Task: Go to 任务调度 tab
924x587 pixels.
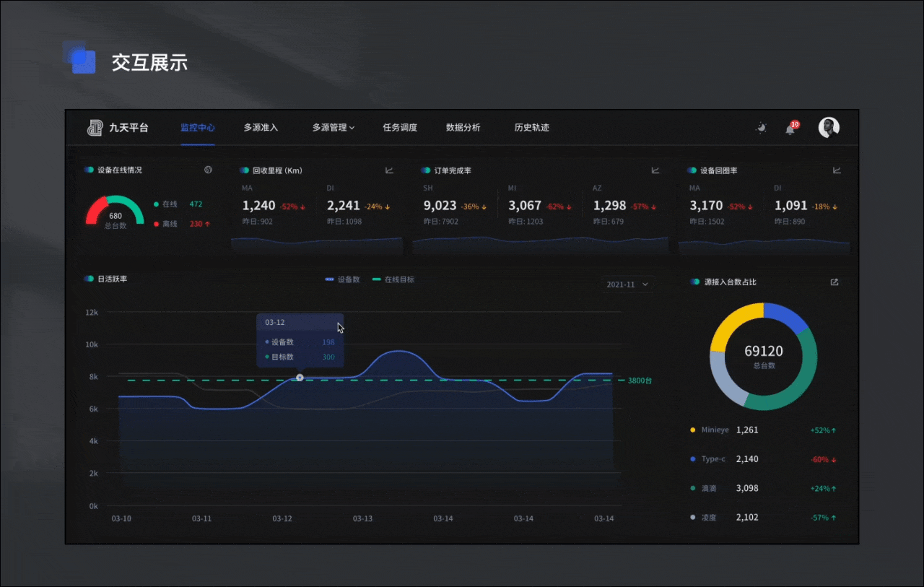Action: pyautogui.click(x=400, y=128)
